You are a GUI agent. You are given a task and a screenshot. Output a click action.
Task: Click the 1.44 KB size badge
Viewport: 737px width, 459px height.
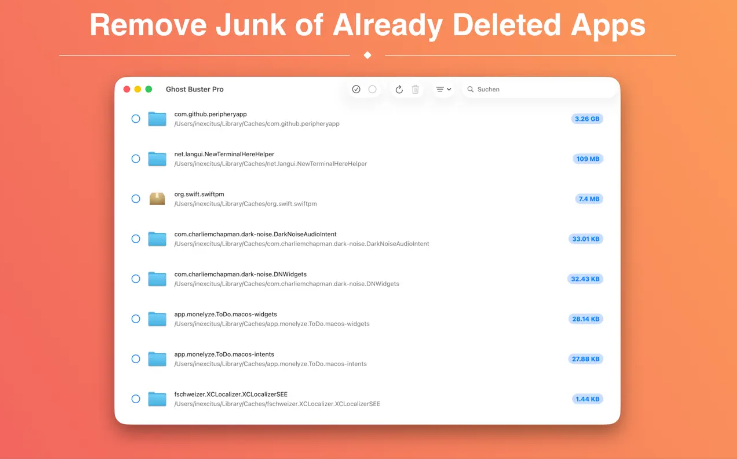pyautogui.click(x=588, y=399)
